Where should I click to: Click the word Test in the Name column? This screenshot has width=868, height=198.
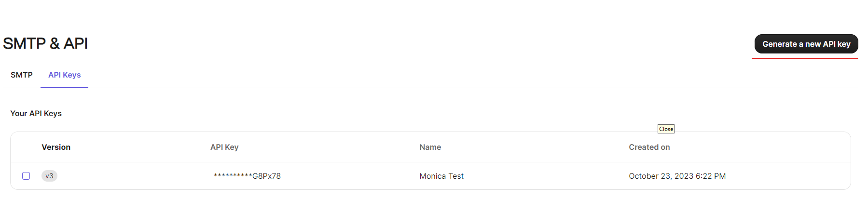[456, 176]
